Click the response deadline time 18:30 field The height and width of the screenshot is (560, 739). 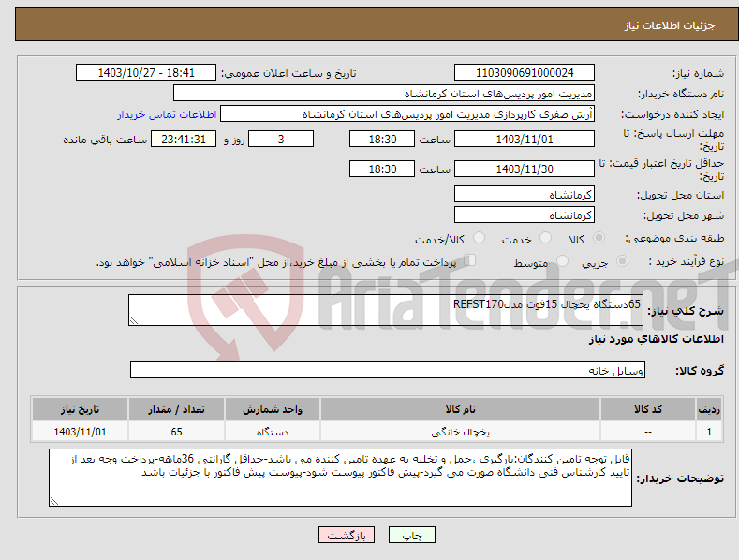[x=382, y=139]
